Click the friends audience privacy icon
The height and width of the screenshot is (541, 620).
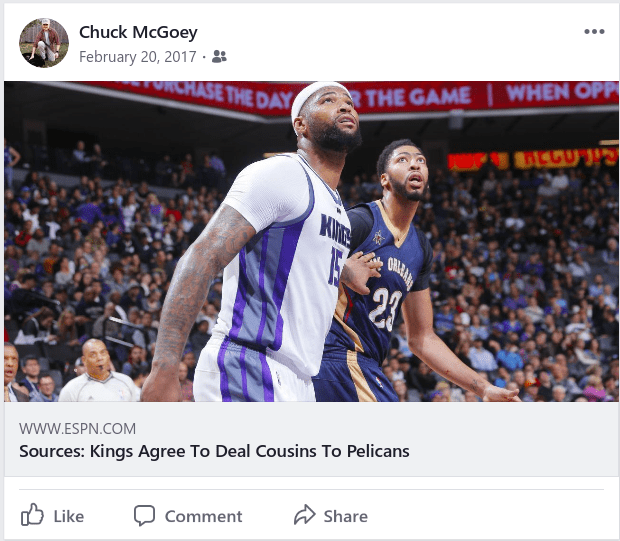219,57
